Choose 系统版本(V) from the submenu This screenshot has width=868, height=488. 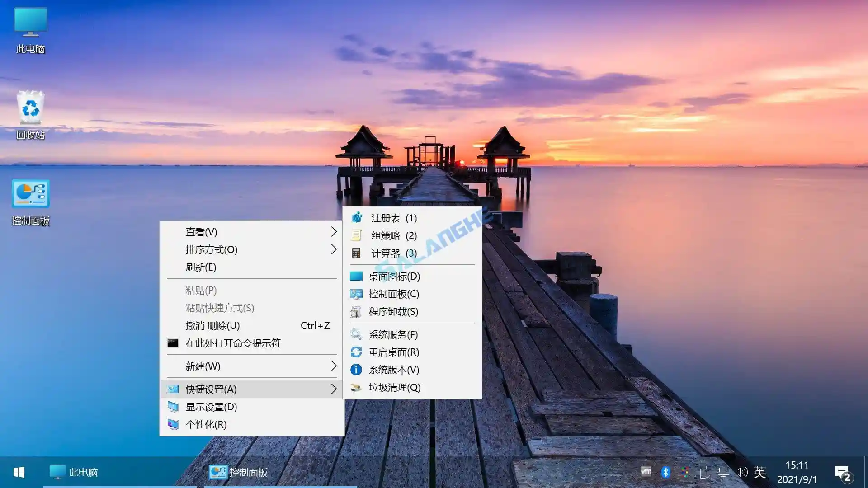[x=412, y=370]
